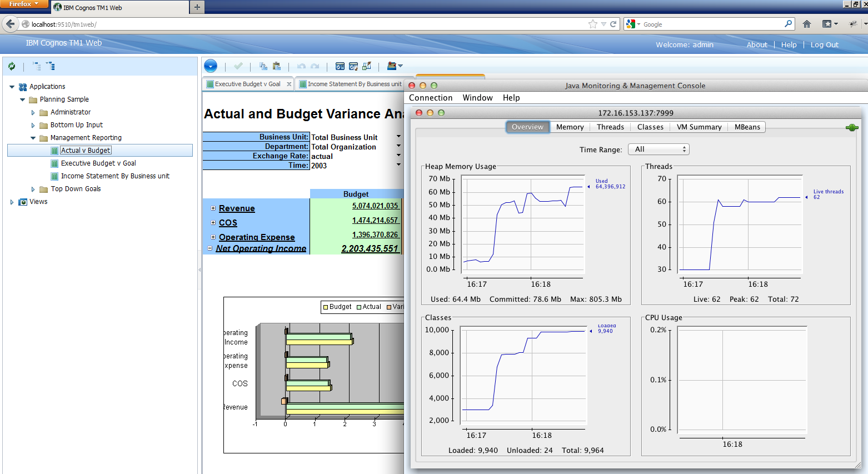Switch to the Classes tab in JConsole
The image size is (868, 474).
[650, 127]
